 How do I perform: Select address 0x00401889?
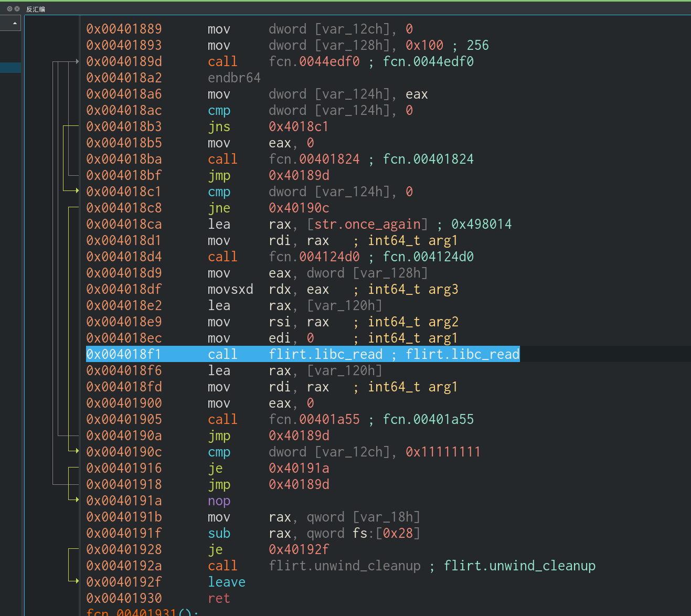(124, 29)
